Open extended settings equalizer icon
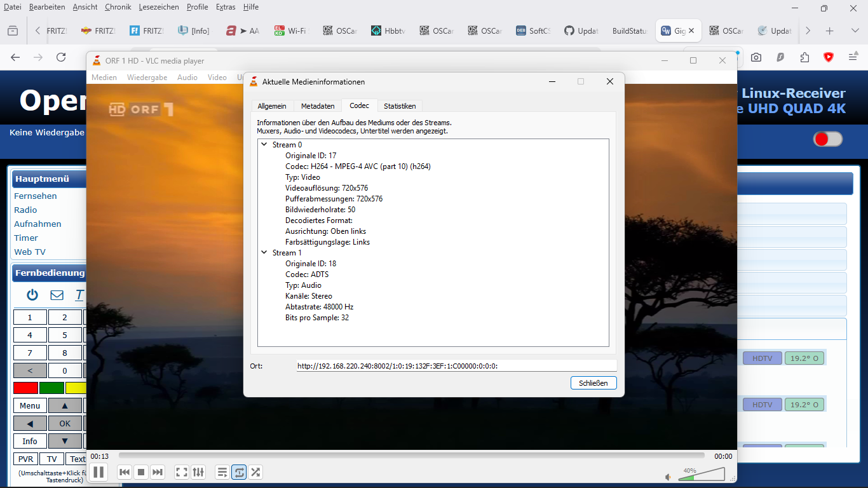The width and height of the screenshot is (868, 488). tap(198, 472)
